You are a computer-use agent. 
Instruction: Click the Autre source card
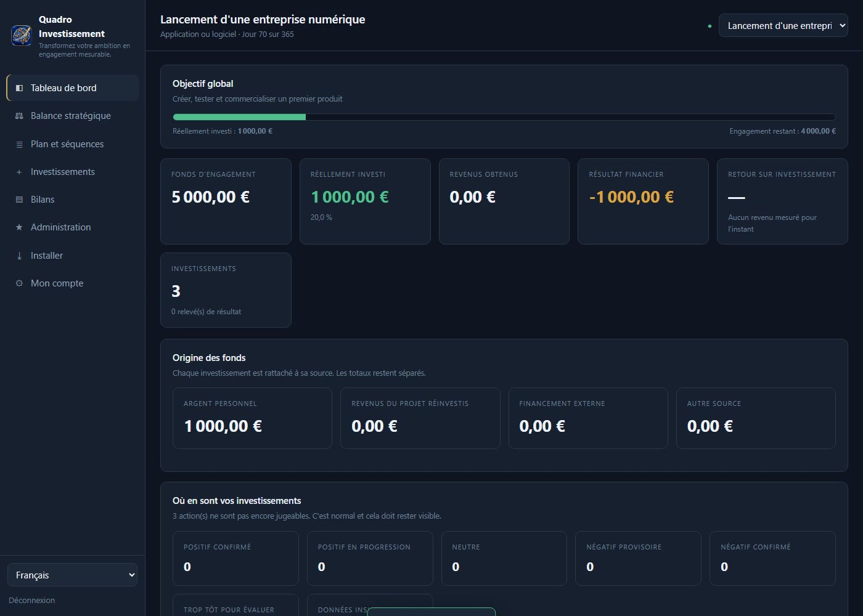pyautogui.click(x=756, y=418)
